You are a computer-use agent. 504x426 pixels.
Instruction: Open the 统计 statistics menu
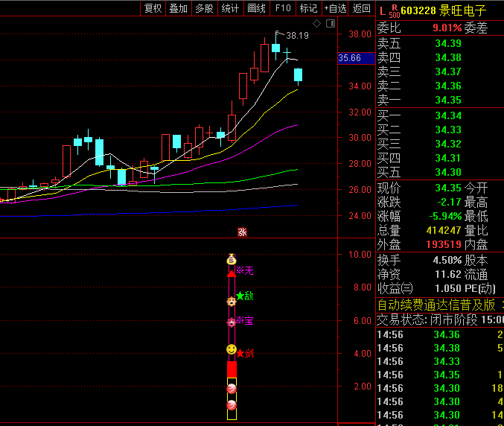click(x=230, y=8)
